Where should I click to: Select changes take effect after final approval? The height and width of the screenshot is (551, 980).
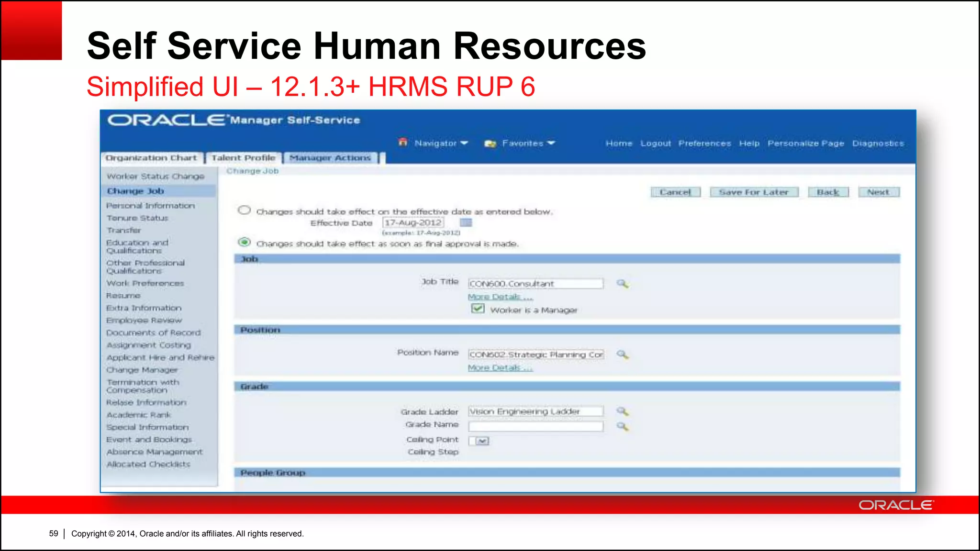coord(245,242)
